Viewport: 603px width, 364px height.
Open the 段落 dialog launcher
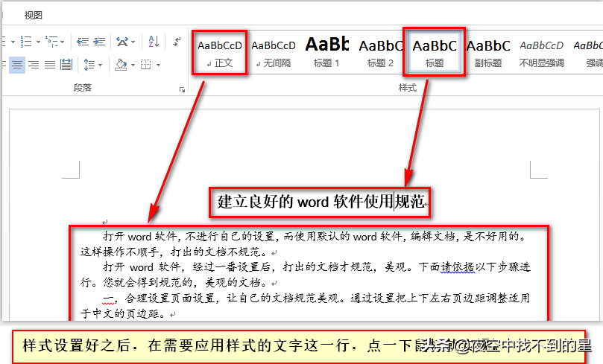tap(182, 89)
